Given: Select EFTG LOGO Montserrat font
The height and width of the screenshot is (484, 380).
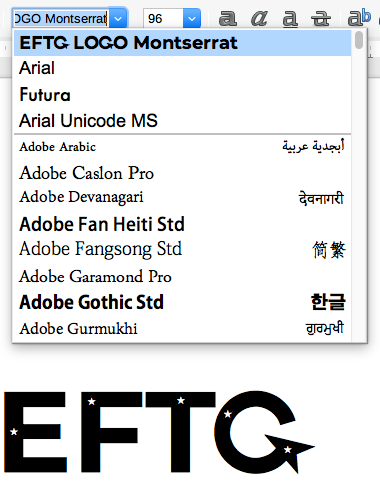Looking at the screenshot, I should pos(182,43).
